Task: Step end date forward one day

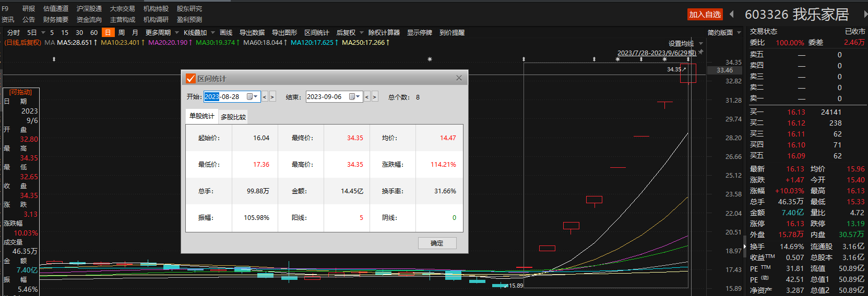Action: (x=374, y=97)
